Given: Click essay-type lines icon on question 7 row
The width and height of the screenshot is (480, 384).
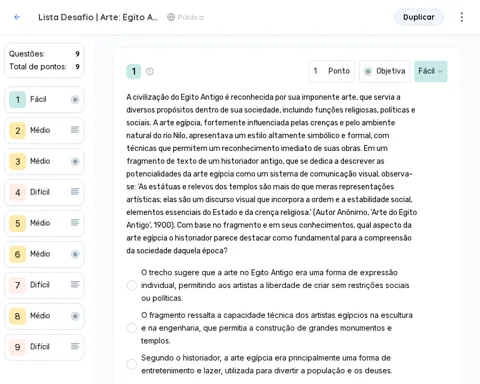Looking at the screenshot, I should coord(75,284).
